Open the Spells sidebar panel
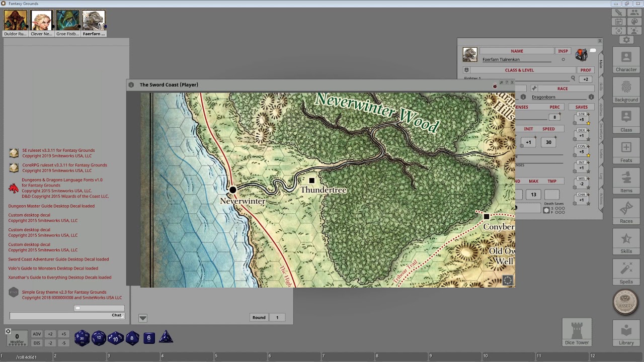Screen dimensions: 644x362 coord(626,273)
